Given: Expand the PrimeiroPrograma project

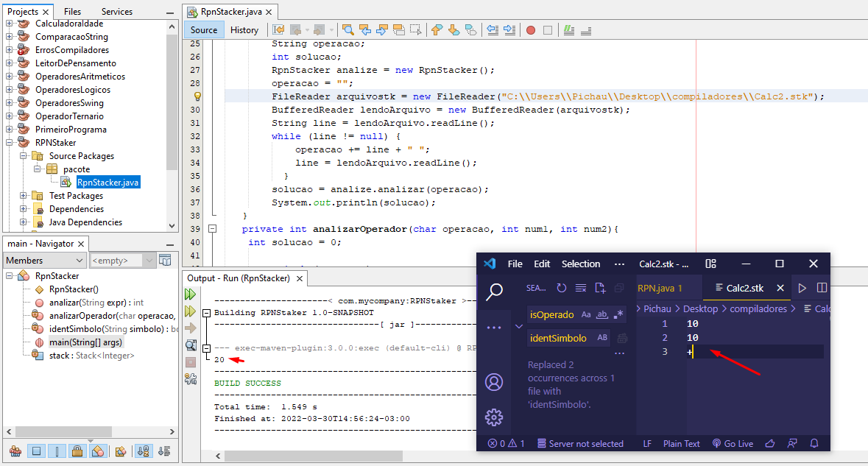Looking at the screenshot, I should pos(10,130).
